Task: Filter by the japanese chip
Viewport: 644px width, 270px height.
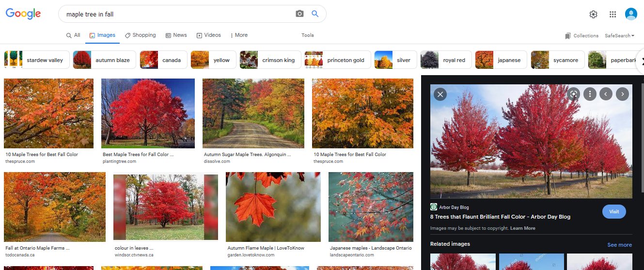Action: tap(501, 60)
